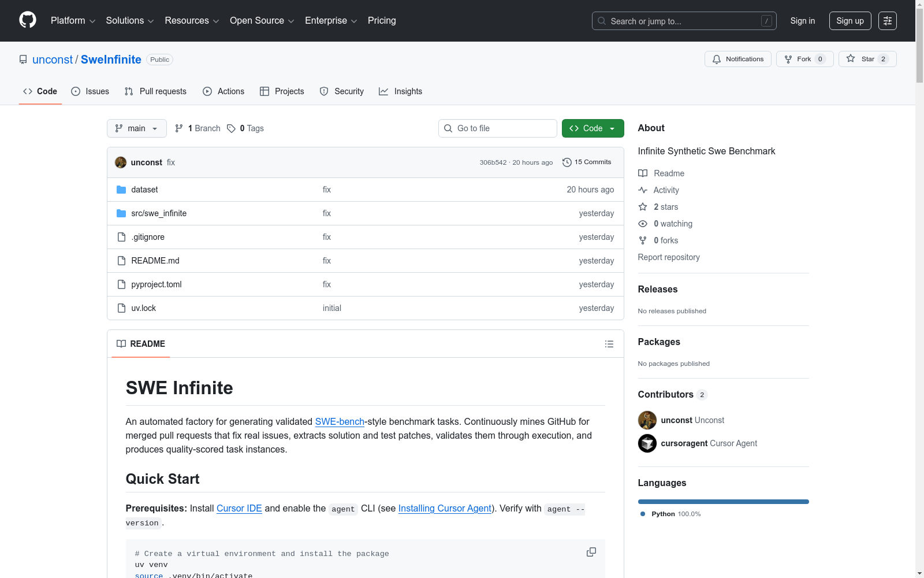Open the command palette menu icon

(x=888, y=21)
